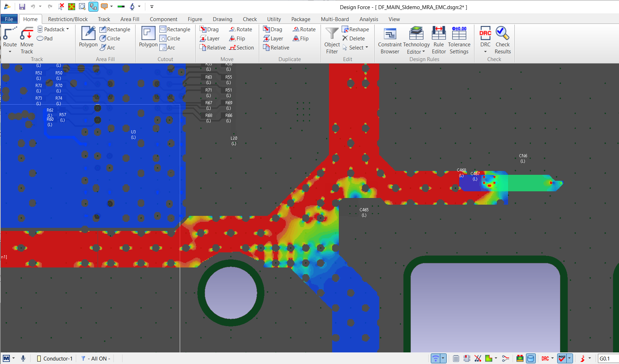Click the Conductor-1 layer color swatch
This screenshot has height=364, width=619.
(39, 358)
